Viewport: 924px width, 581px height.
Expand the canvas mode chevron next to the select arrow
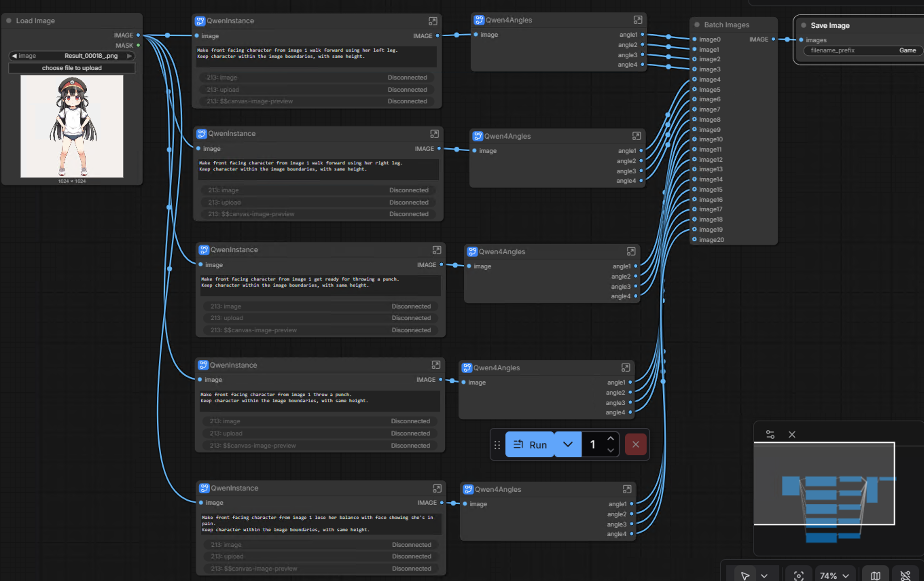pos(764,575)
